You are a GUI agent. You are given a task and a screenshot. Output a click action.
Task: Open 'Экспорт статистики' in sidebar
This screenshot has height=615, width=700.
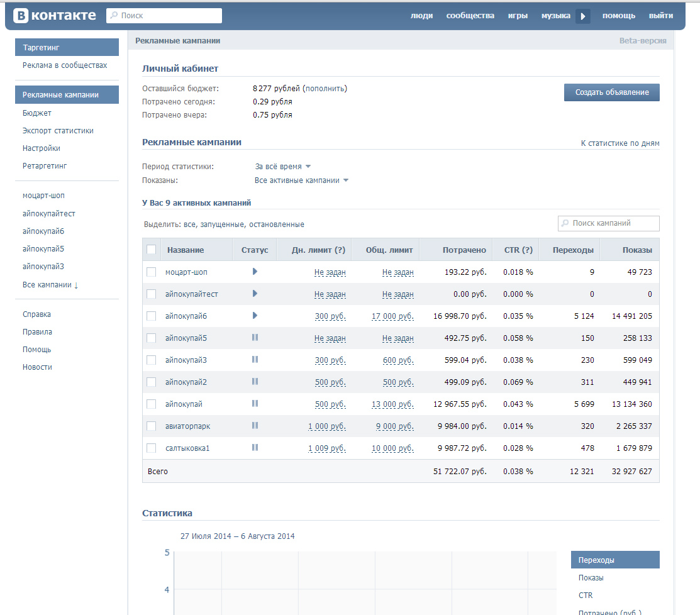pos(58,131)
